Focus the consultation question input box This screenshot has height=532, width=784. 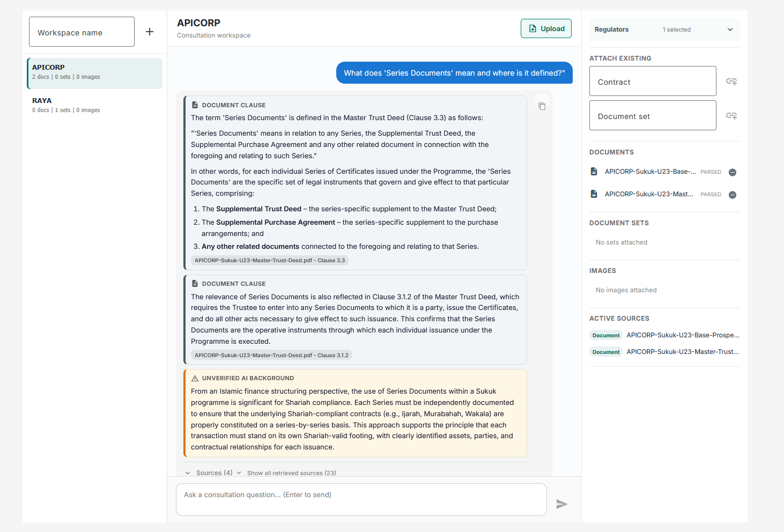pos(361,500)
